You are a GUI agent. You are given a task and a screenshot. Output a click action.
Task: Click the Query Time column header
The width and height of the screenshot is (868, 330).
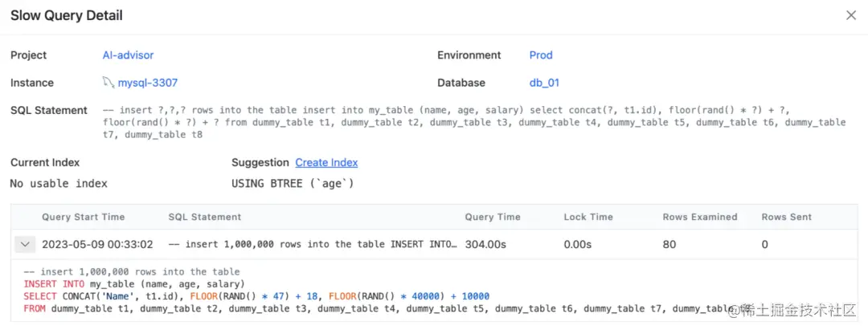tap(493, 217)
